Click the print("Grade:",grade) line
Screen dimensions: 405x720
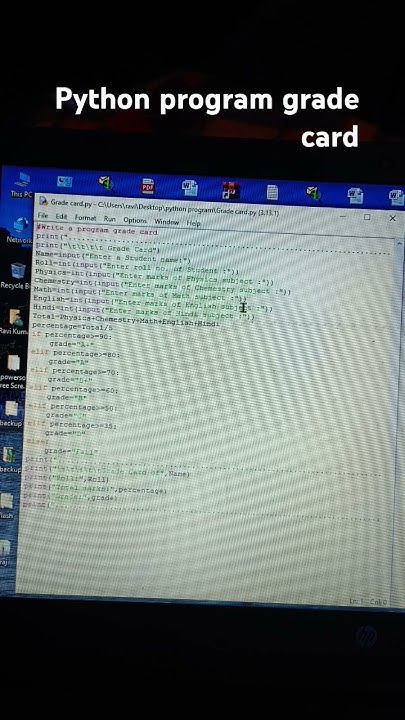(x=70, y=498)
